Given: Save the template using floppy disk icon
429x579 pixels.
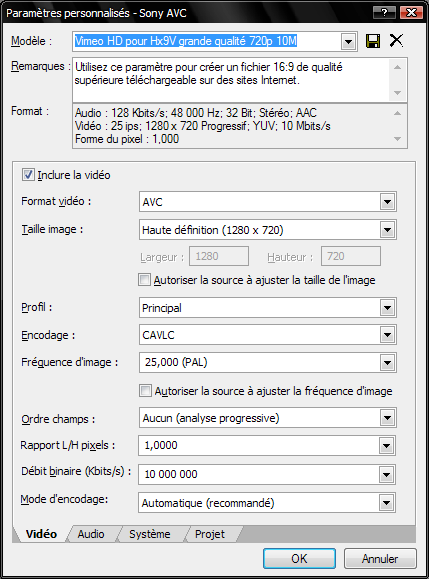Looking at the screenshot, I should pyautogui.click(x=373, y=41).
